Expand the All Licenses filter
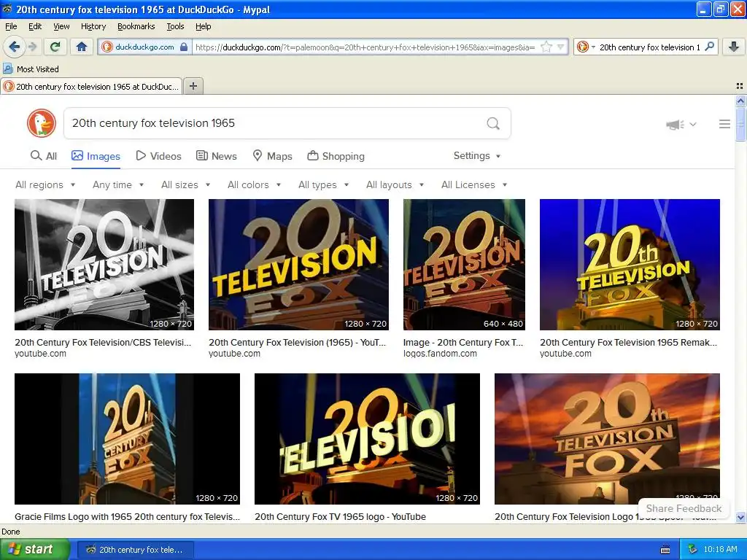 click(x=474, y=184)
